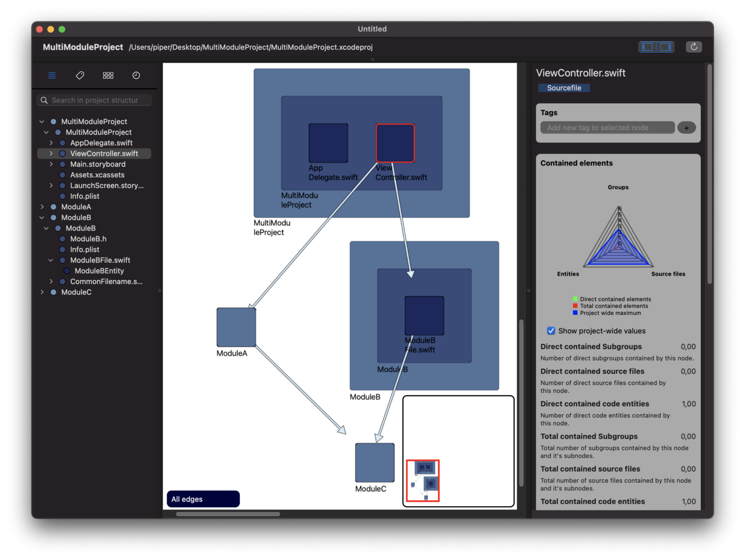The width and height of the screenshot is (745, 560).
Task: Open the project structure list tab
Action: pos(52,76)
